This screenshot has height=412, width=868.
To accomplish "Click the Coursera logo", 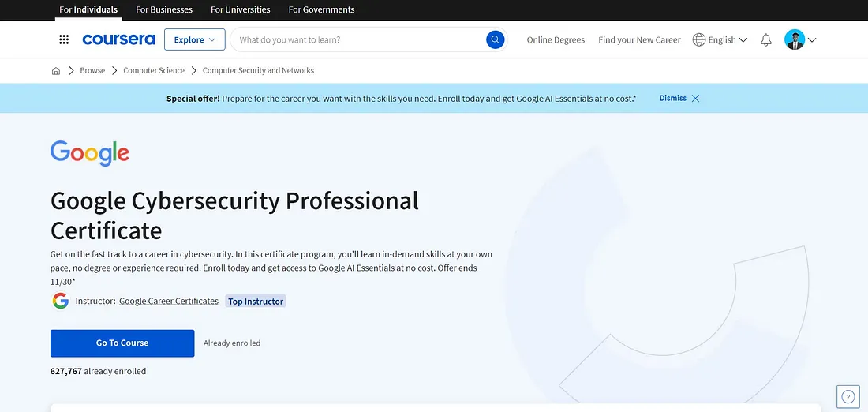I will coord(118,39).
